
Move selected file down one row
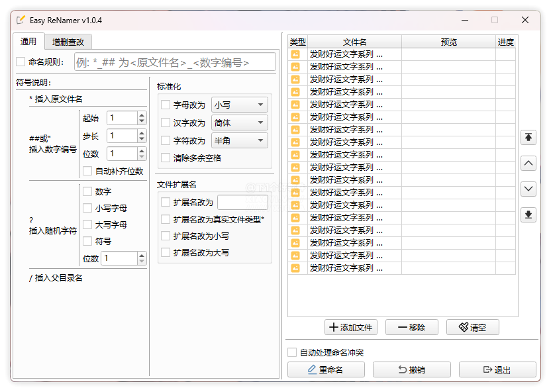pos(528,189)
